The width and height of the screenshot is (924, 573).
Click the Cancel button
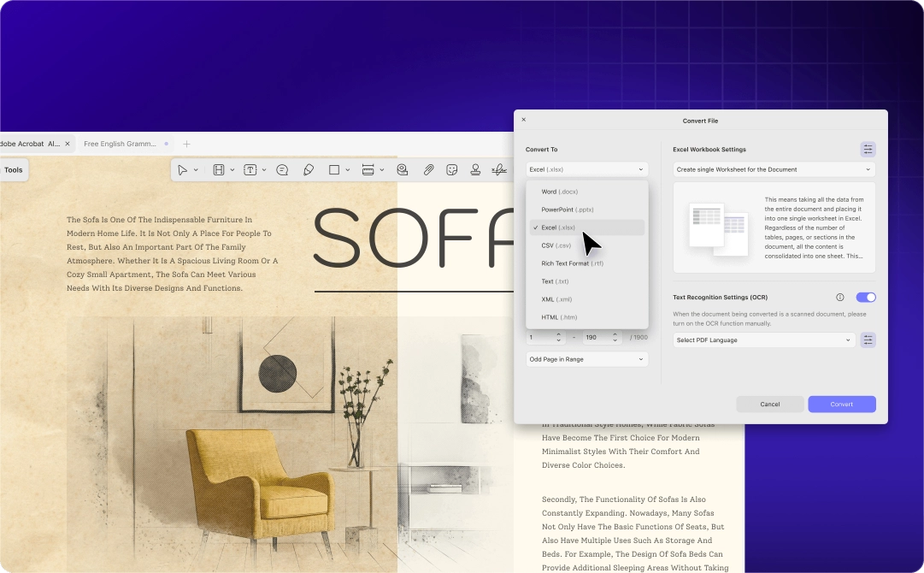click(770, 404)
